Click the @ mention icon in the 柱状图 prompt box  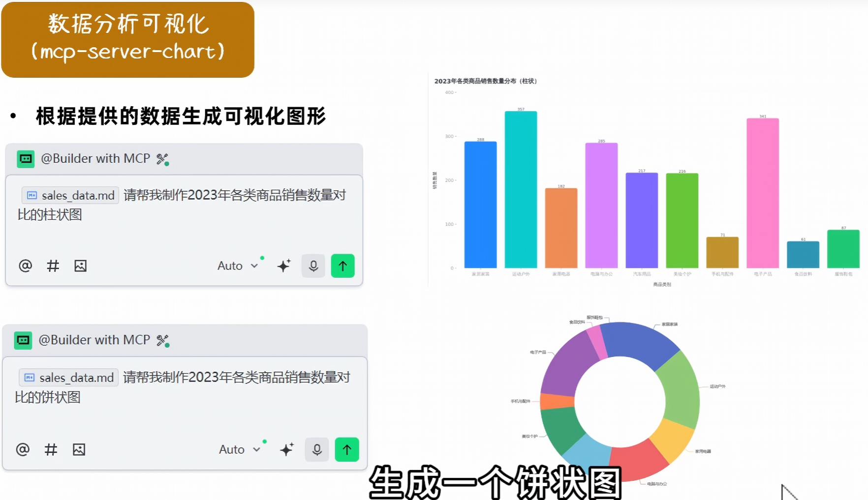[26, 266]
